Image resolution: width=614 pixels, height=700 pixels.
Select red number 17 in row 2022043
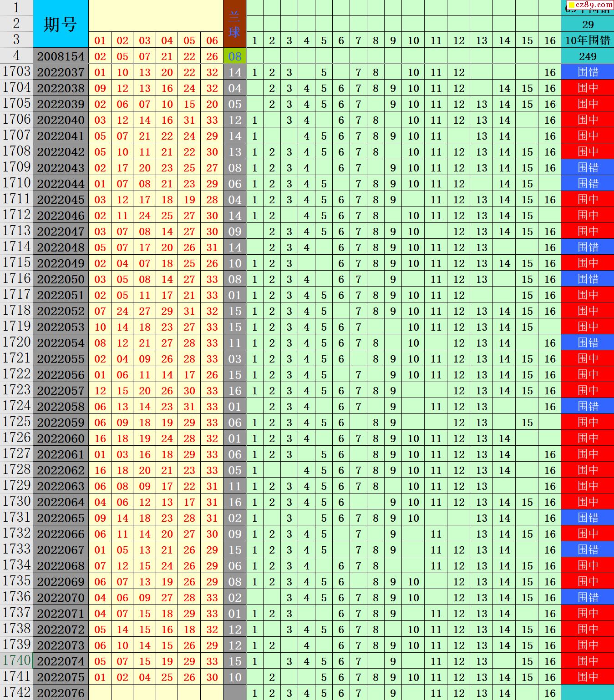coord(122,168)
